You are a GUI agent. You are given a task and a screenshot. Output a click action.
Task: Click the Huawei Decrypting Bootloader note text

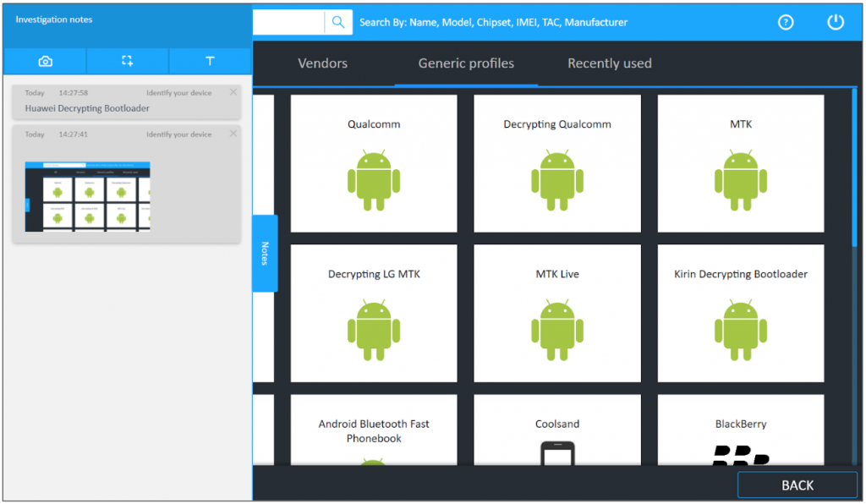(x=87, y=108)
